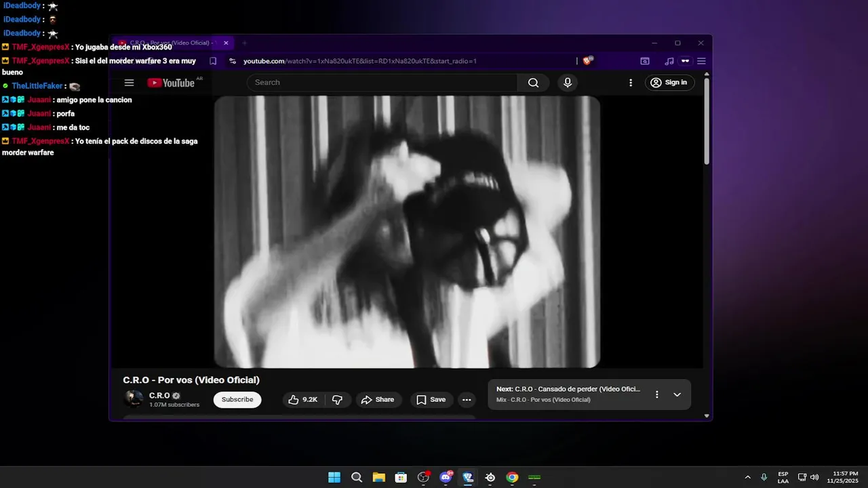Start voice search with microphone icon
The height and width of the screenshot is (488, 868).
click(x=568, y=83)
